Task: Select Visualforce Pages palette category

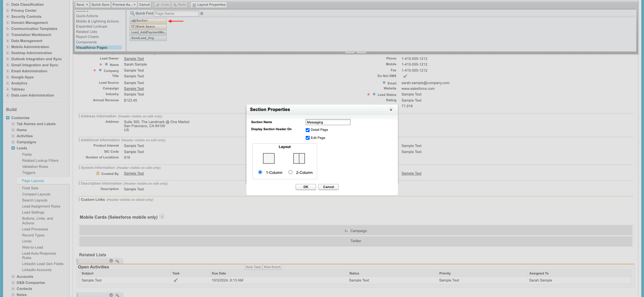Action: tap(98, 47)
